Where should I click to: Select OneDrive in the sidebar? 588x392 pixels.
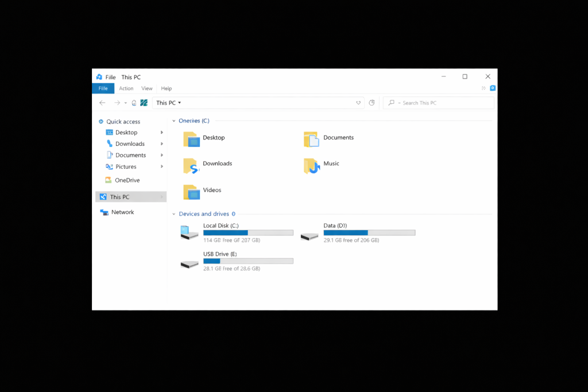pos(127,180)
